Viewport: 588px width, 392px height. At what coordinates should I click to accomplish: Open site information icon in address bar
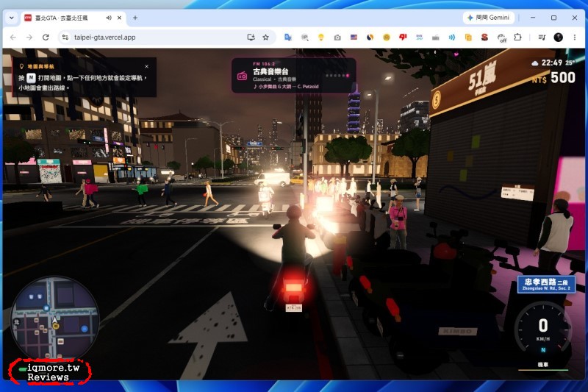(65, 38)
